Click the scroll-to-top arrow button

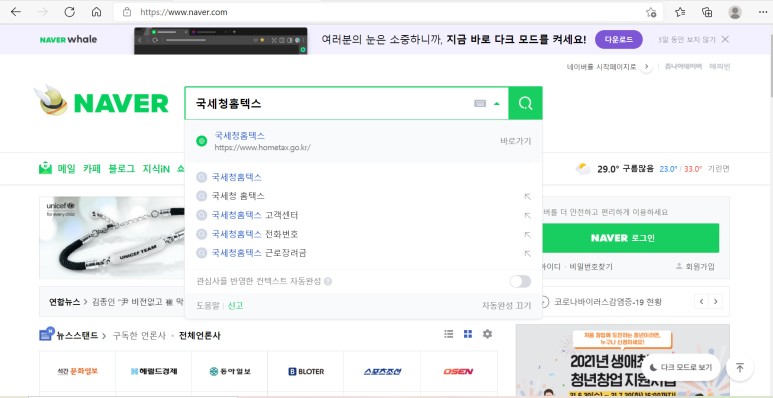point(739,367)
